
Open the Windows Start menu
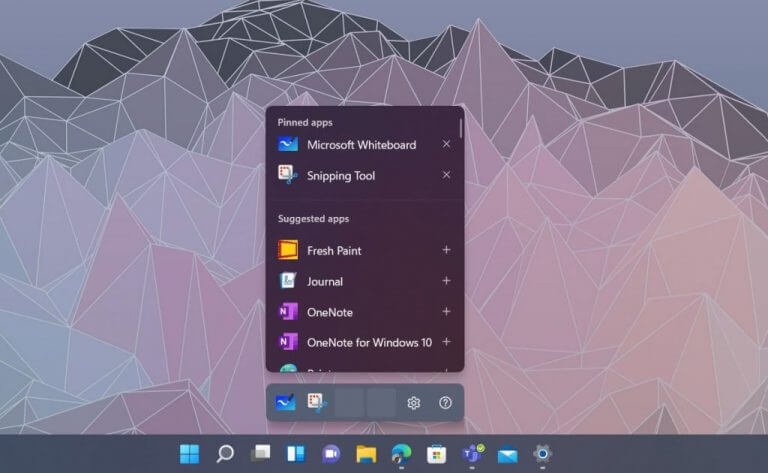pos(190,454)
